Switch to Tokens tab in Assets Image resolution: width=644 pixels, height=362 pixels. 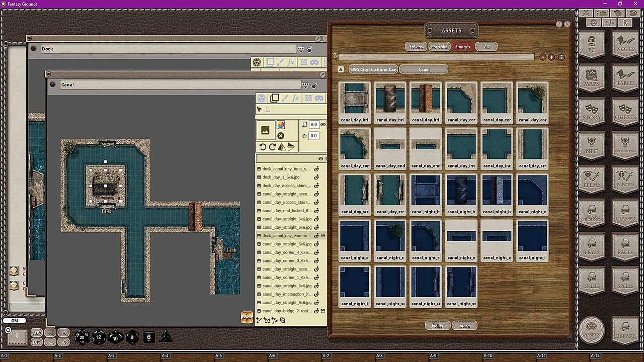pos(416,47)
